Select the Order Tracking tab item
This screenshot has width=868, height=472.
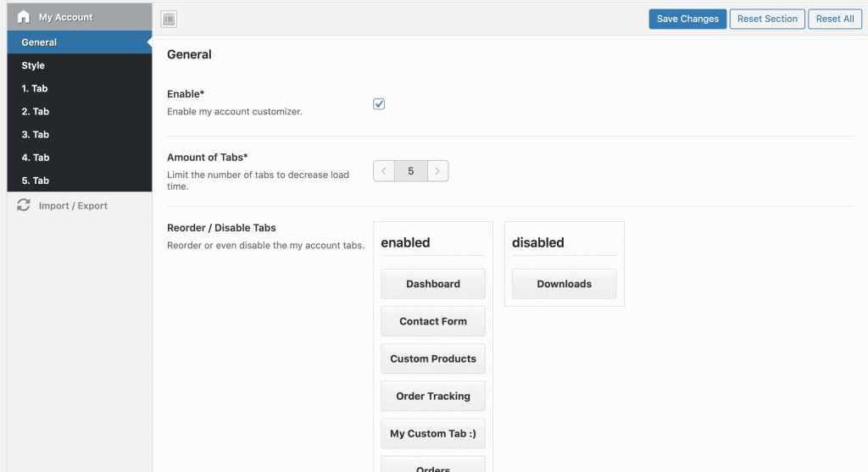point(433,397)
